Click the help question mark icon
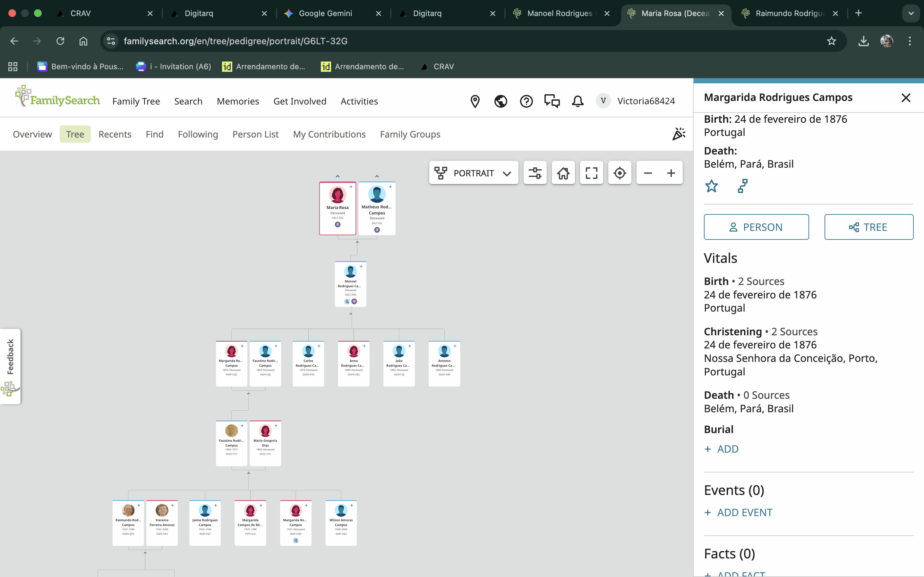The height and width of the screenshot is (577, 924). click(526, 101)
